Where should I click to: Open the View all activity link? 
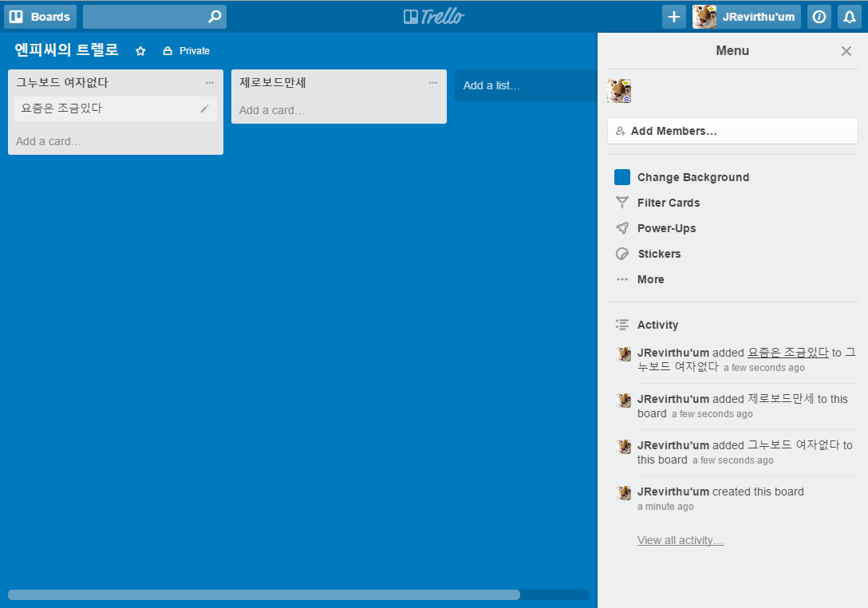(681, 540)
